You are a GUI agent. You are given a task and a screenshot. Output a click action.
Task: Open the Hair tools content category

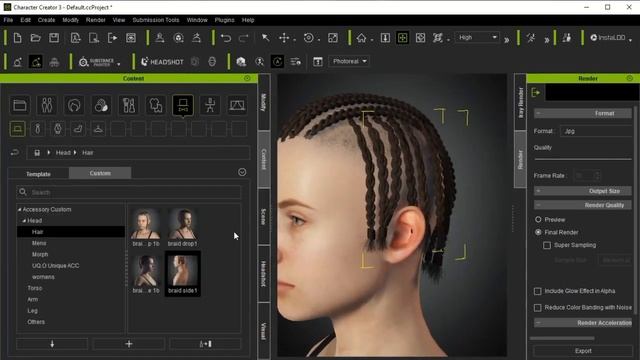point(129,105)
